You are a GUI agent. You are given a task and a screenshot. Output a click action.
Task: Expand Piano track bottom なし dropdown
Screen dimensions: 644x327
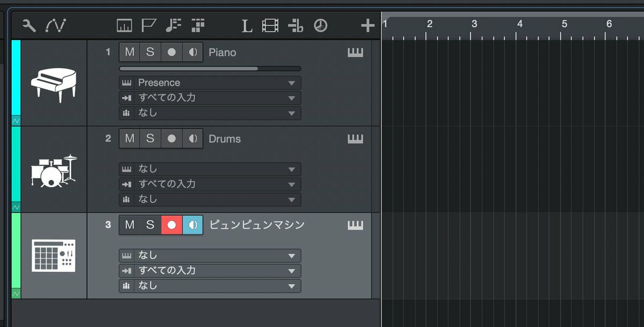click(209, 113)
